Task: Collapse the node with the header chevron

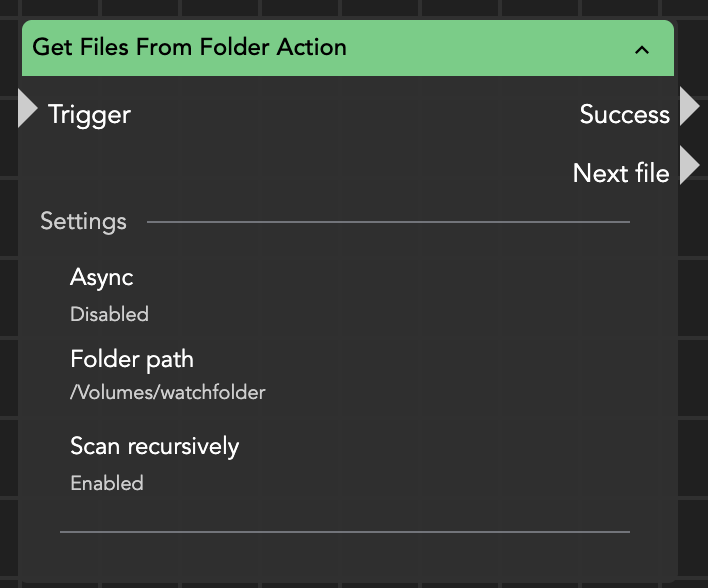Action: click(x=642, y=49)
